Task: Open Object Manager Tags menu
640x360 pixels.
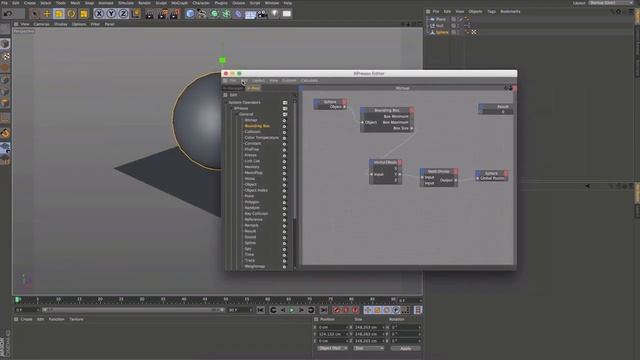Action: (x=491, y=11)
